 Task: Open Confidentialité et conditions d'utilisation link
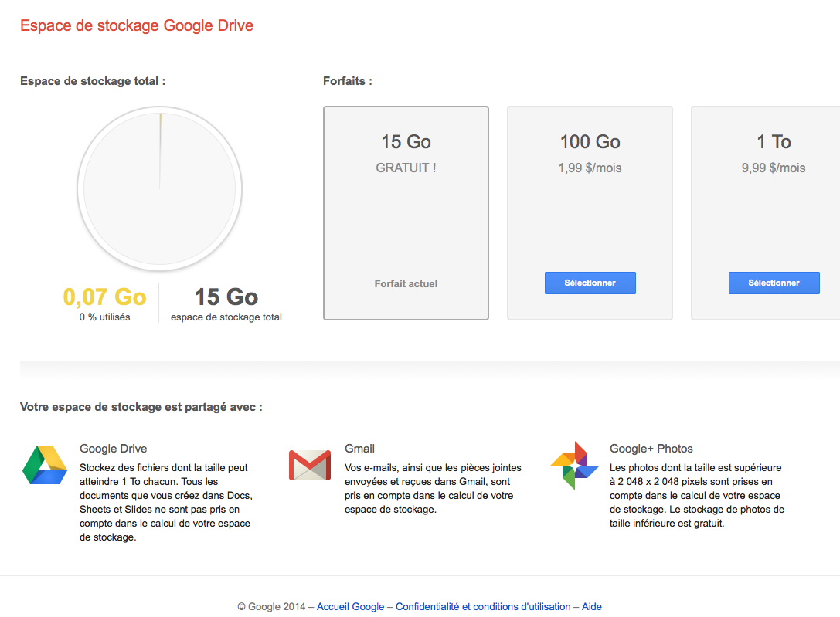coord(483,606)
